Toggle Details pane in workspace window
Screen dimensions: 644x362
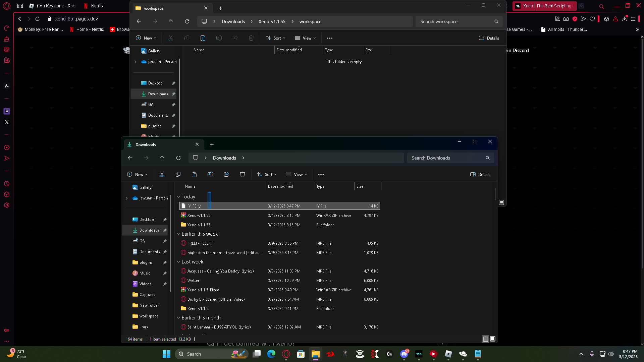coord(489,38)
